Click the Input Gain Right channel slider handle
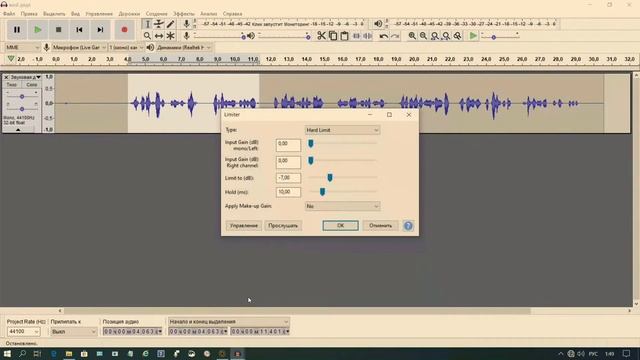 coord(311,160)
